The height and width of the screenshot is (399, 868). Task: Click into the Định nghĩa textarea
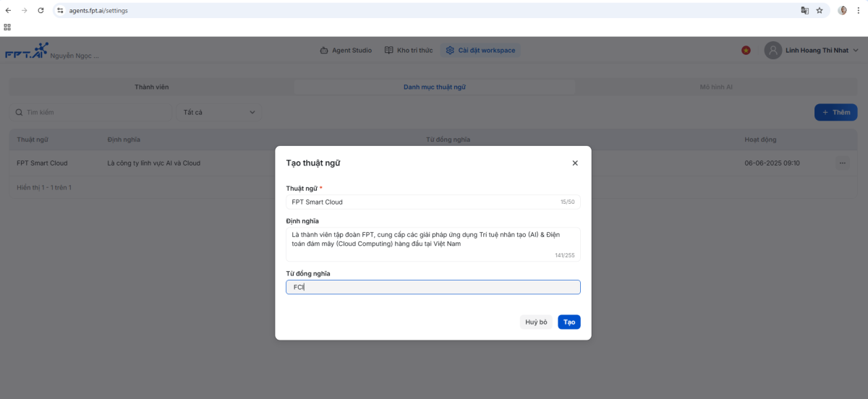pos(433,244)
